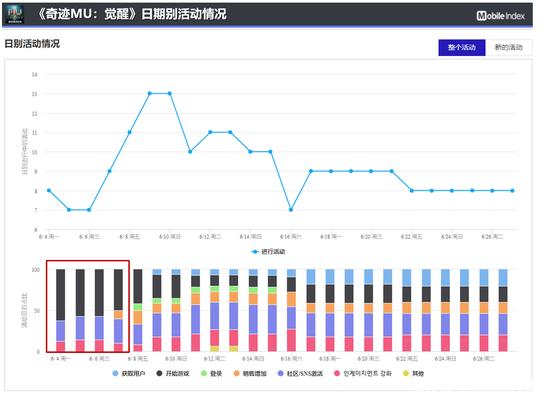
Task: Click the MU game icon in header
Action: pos(15,14)
